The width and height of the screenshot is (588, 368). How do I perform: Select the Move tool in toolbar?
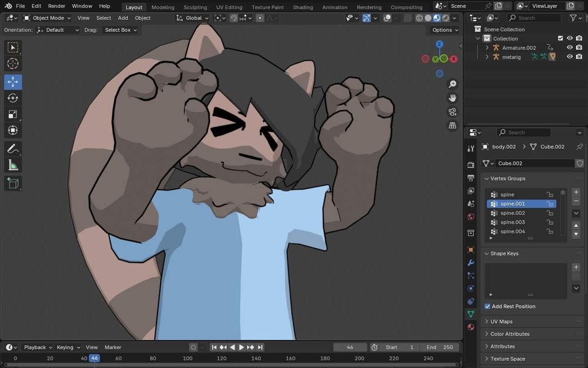point(13,82)
